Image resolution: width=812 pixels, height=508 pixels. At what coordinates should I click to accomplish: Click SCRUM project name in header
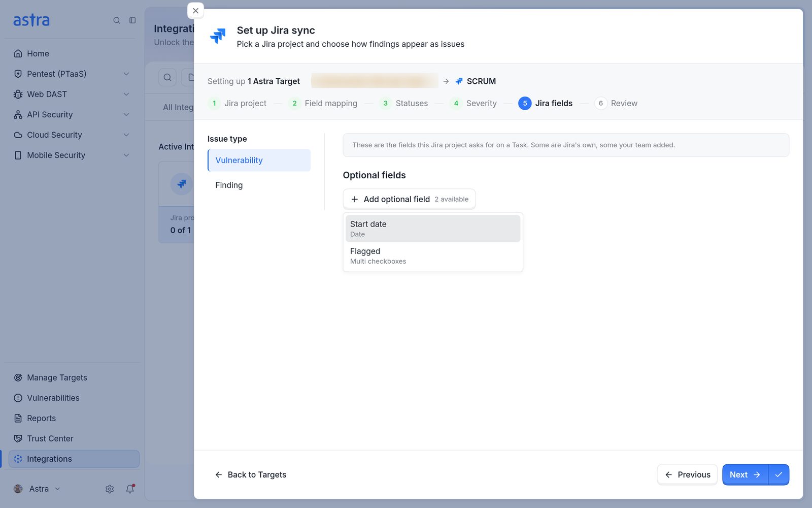[481, 81]
